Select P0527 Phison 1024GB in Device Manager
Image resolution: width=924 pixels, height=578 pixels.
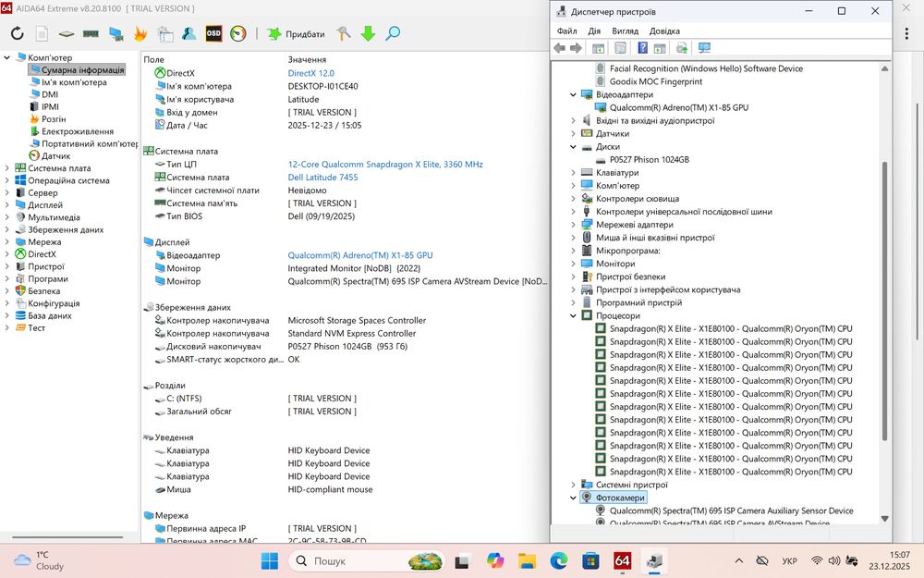click(x=649, y=160)
